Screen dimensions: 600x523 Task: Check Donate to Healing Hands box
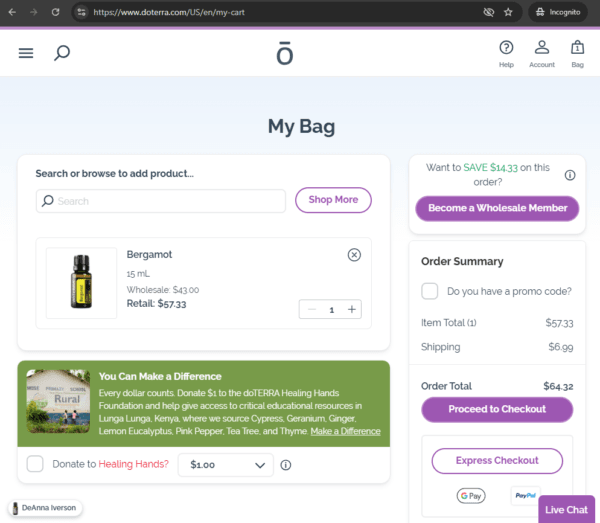[x=35, y=464]
